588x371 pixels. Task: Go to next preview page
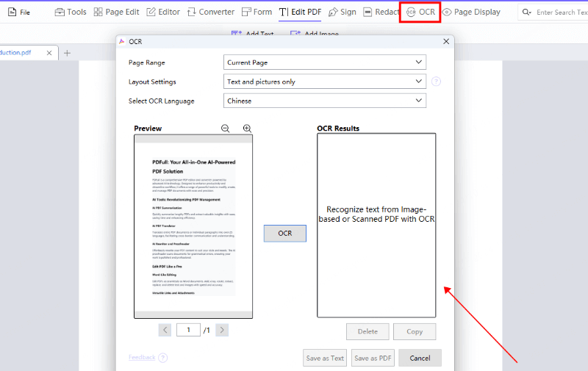click(x=222, y=330)
